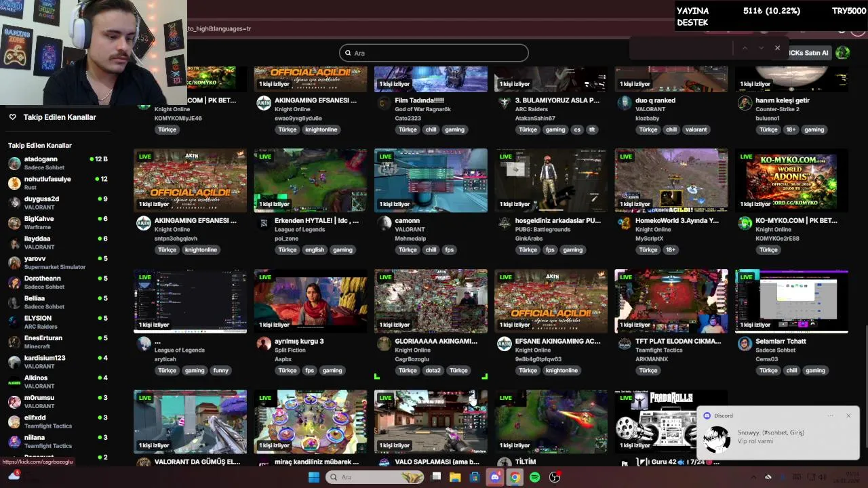Open the yarovv channel in the sidebar

[58, 262]
